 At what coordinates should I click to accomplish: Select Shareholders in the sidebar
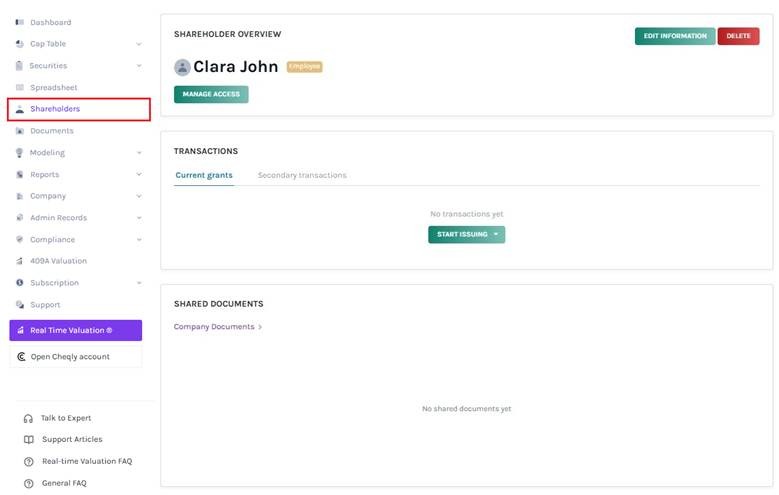coord(79,109)
